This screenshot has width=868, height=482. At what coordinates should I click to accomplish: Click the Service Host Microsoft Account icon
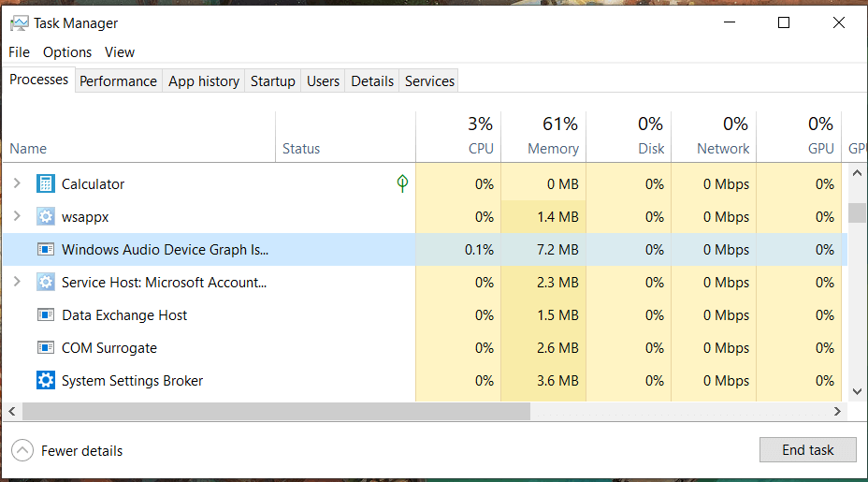click(x=46, y=282)
